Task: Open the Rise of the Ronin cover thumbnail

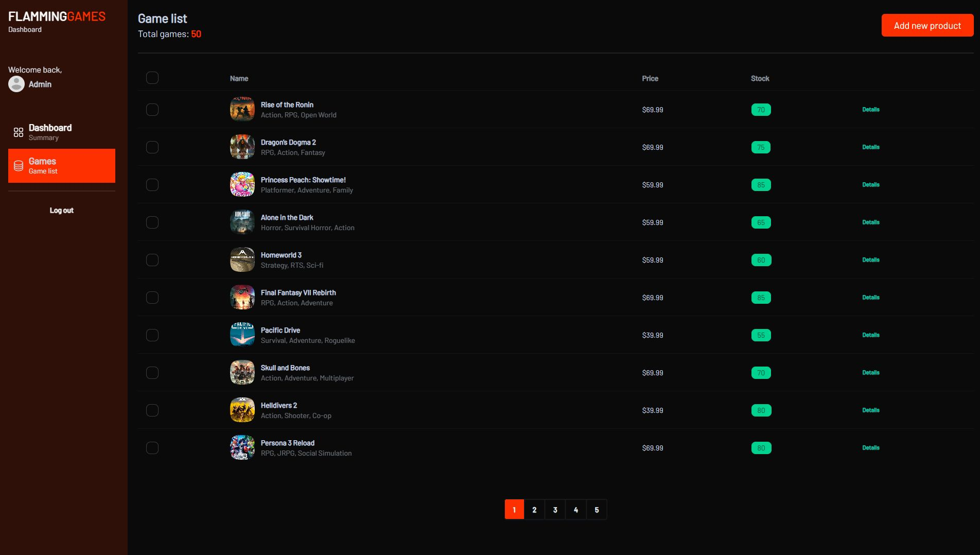Action: (x=242, y=109)
